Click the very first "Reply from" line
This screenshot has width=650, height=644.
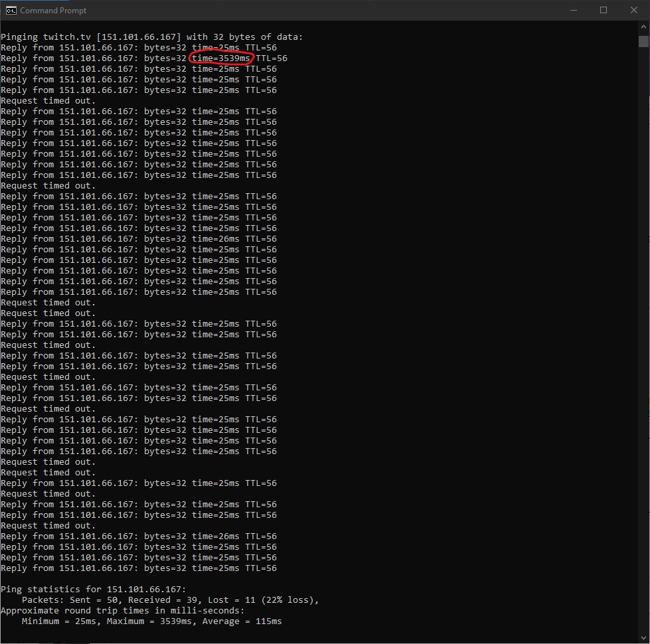point(139,48)
